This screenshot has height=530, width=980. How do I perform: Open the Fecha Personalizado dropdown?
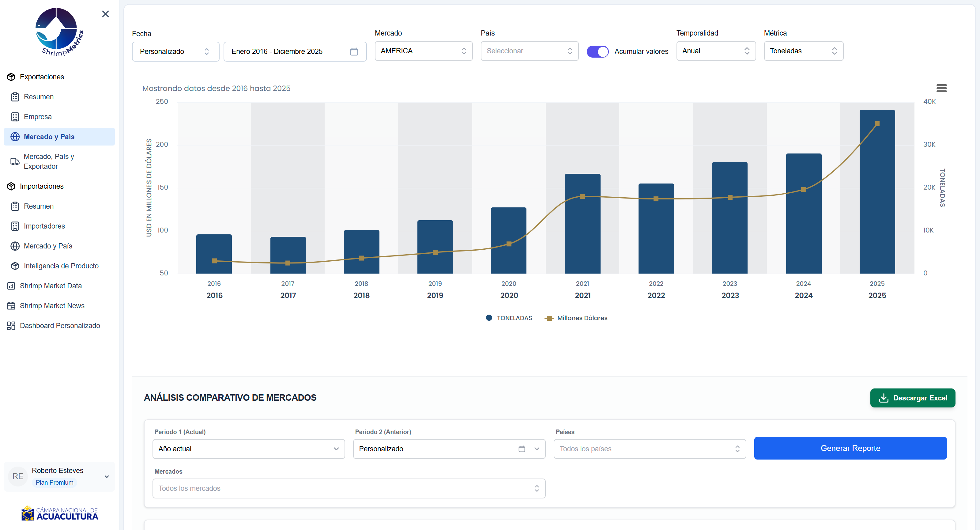coord(175,51)
